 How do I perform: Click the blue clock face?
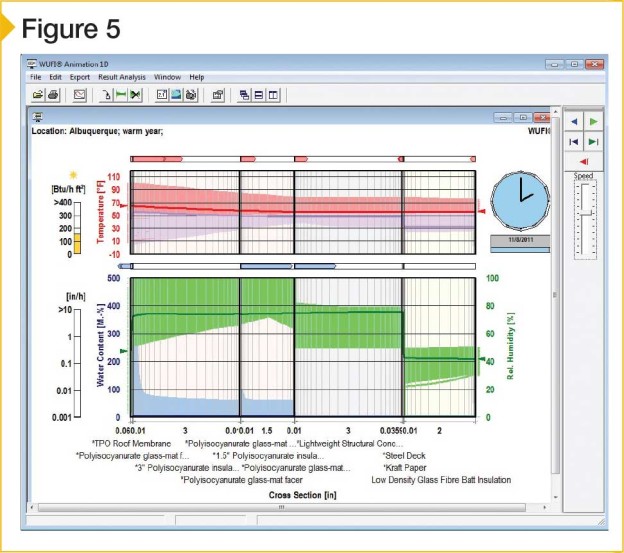(x=520, y=201)
